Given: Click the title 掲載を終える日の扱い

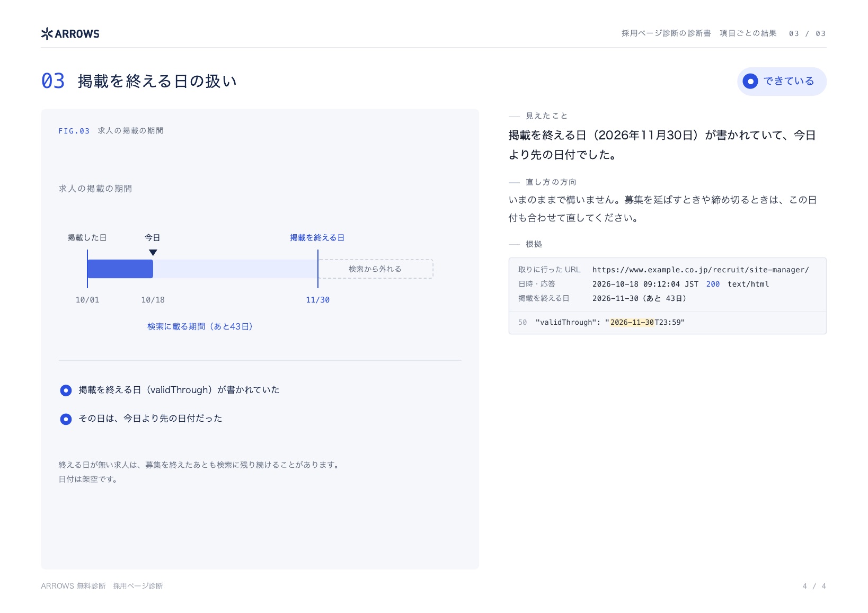Looking at the screenshot, I should [x=157, y=81].
